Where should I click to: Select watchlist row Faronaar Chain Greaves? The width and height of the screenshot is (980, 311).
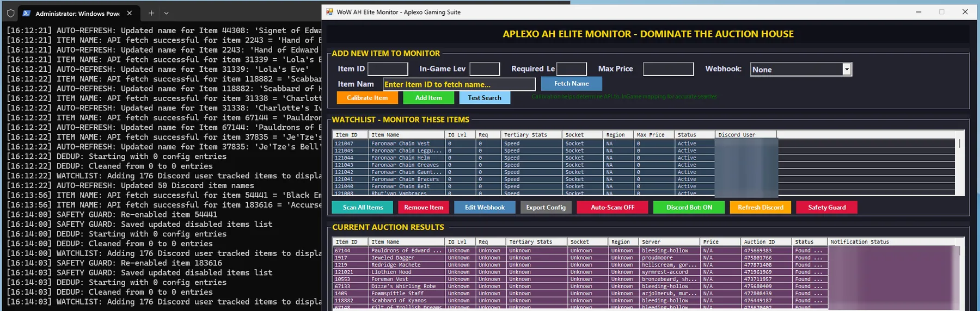pos(644,165)
